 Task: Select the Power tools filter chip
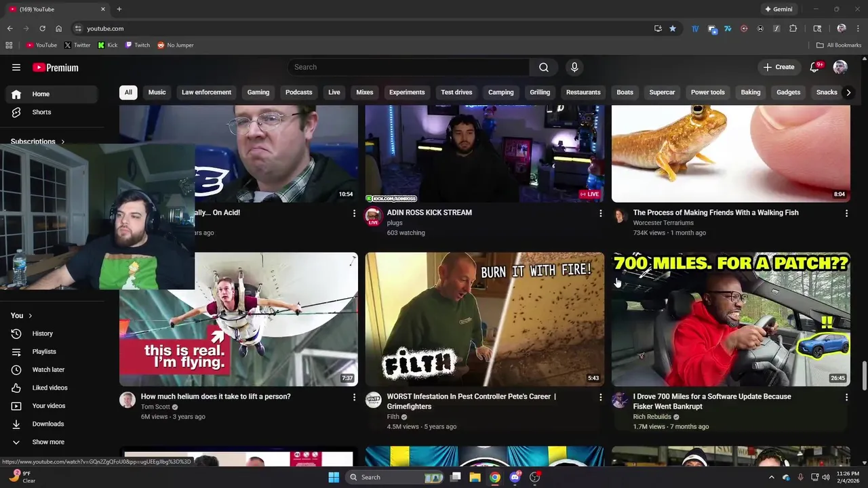708,92
